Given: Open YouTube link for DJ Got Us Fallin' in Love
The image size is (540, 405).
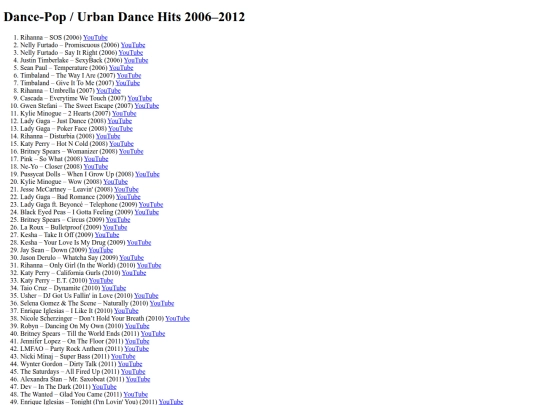Looking at the screenshot, I should click(146, 295).
